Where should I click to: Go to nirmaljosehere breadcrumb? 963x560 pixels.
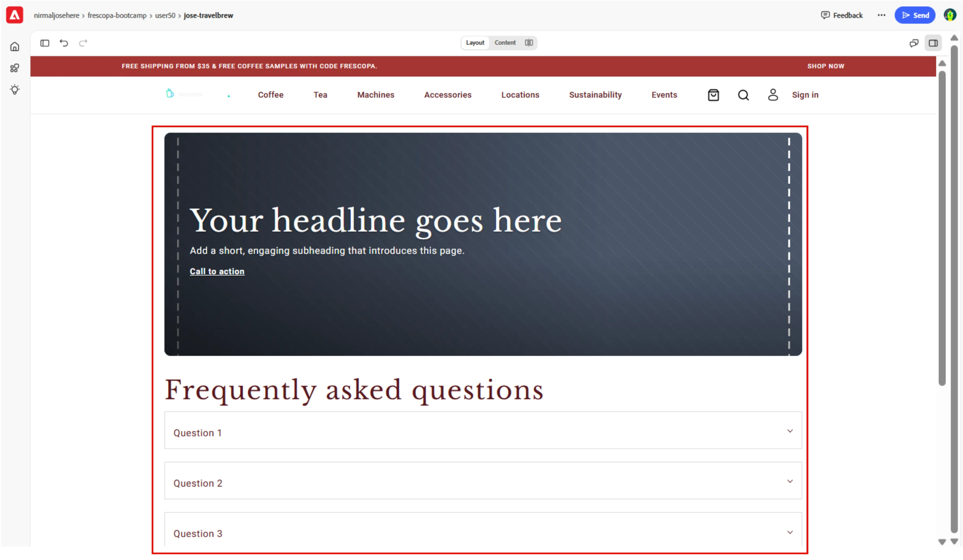coord(57,16)
